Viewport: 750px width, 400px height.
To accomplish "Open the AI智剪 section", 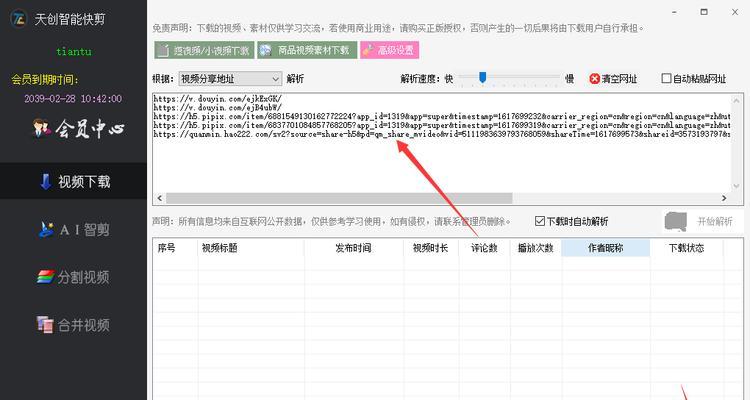I will pos(74,230).
